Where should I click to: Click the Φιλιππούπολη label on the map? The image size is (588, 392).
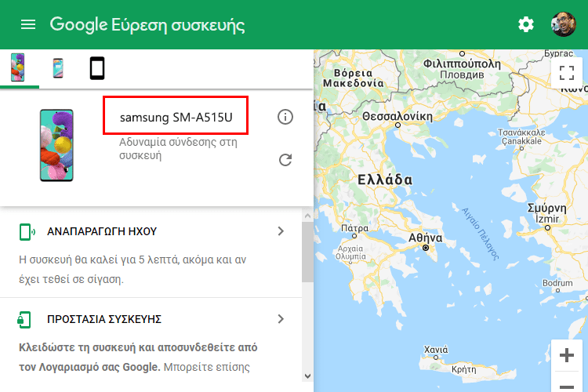tap(462, 64)
